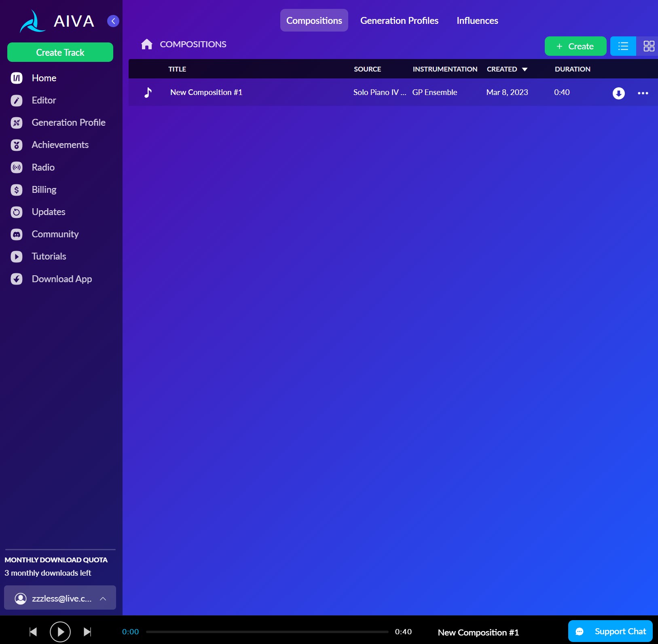This screenshot has width=658, height=644.
Task: Click the Download App sidebar label
Action: point(62,279)
